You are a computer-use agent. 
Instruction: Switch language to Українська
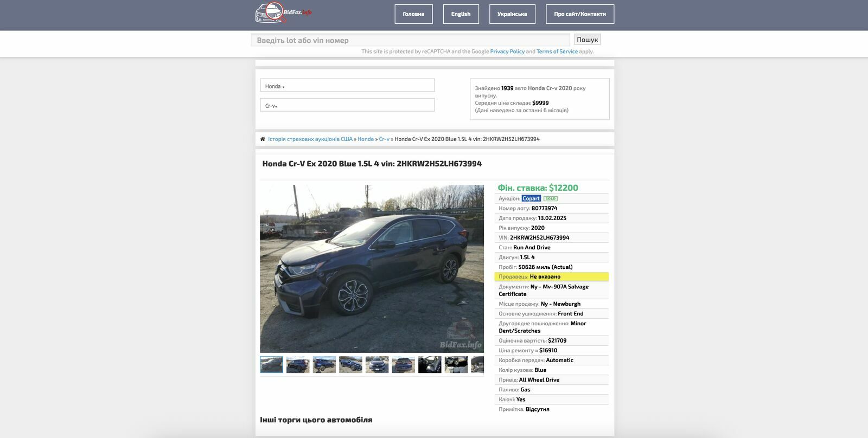click(512, 14)
